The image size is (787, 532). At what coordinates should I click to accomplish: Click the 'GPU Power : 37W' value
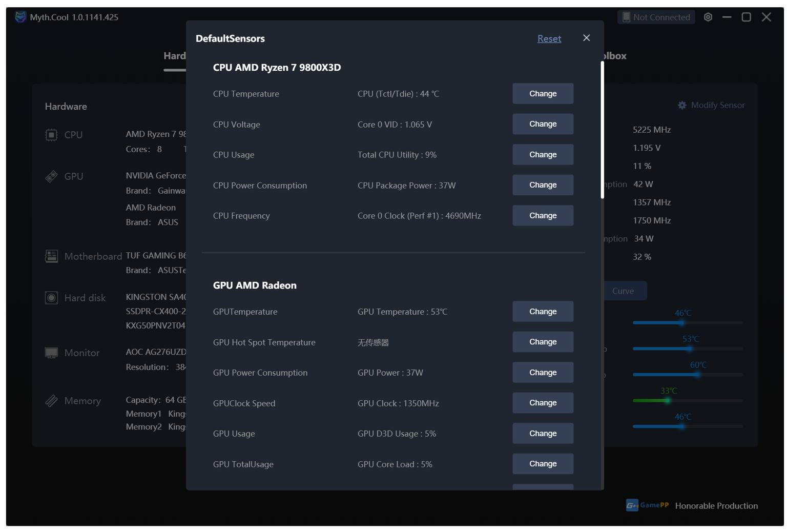pos(390,373)
